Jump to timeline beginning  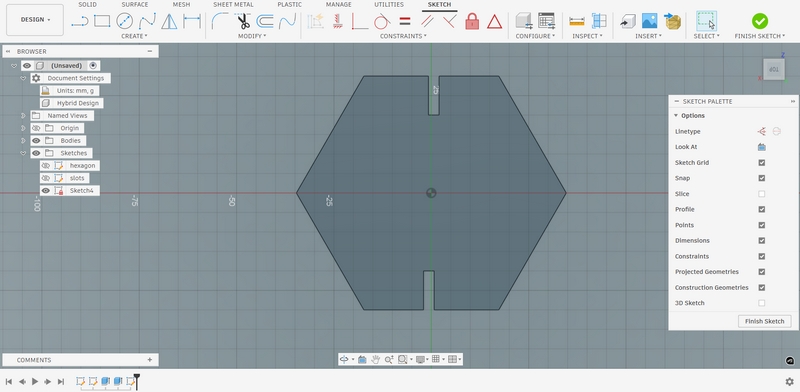[9, 381]
